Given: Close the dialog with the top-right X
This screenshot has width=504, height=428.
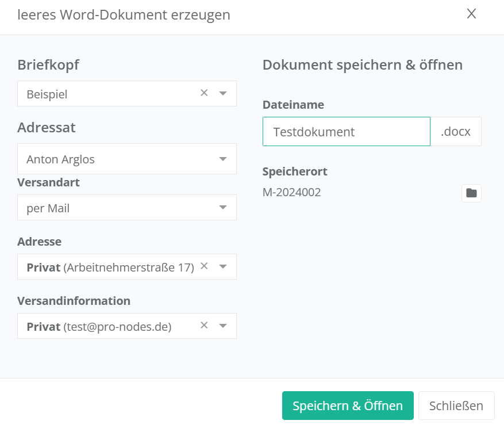Looking at the screenshot, I should (x=471, y=14).
